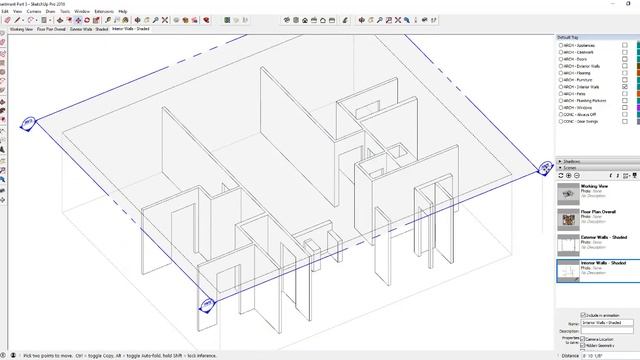Activate the Position Camera tool
The width and height of the screenshot is (640, 360).
pyautogui.click(x=416, y=20)
